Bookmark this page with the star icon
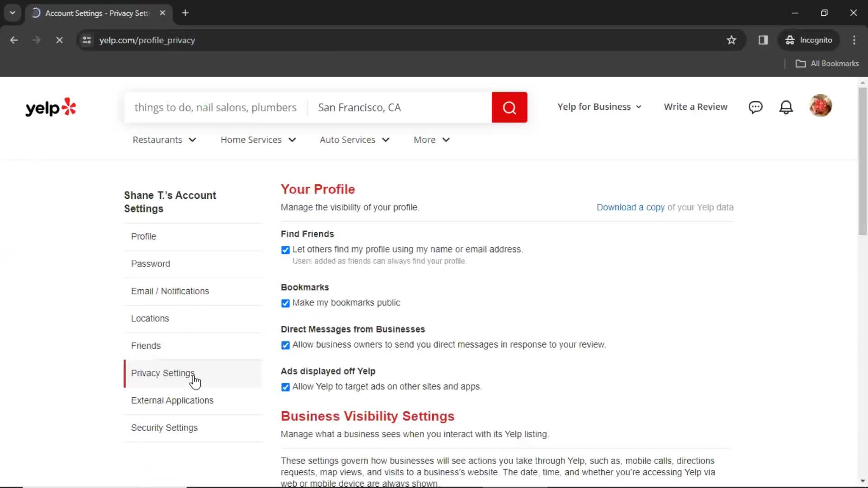Image resolution: width=868 pixels, height=488 pixels. 731,40
